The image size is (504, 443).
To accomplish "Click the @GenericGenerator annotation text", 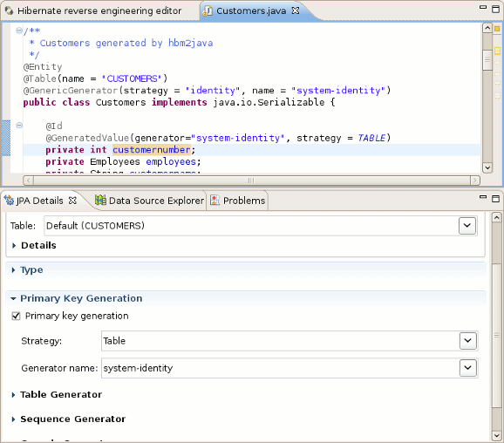I will pyautogui.click(x=71, y=91).
